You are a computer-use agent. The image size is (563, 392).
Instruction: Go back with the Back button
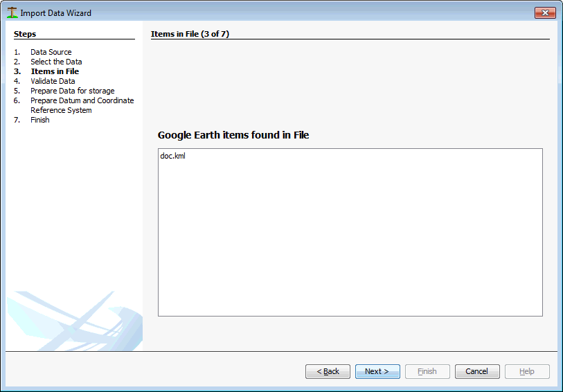(x=328, y=371)
